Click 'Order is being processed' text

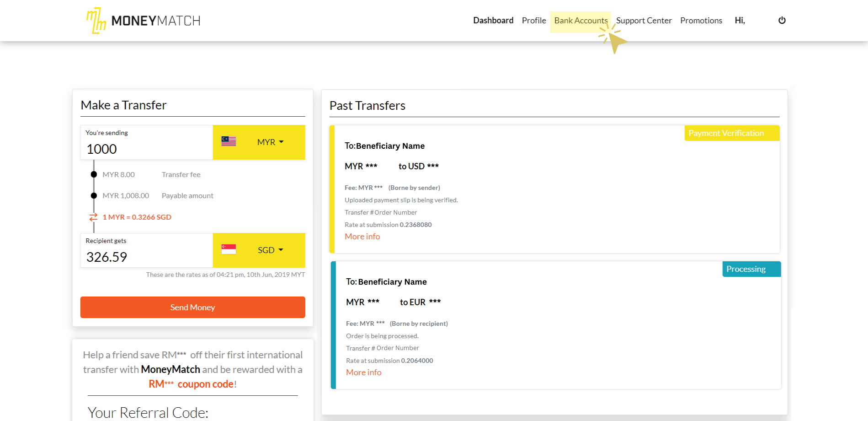(x=382, y=336)
